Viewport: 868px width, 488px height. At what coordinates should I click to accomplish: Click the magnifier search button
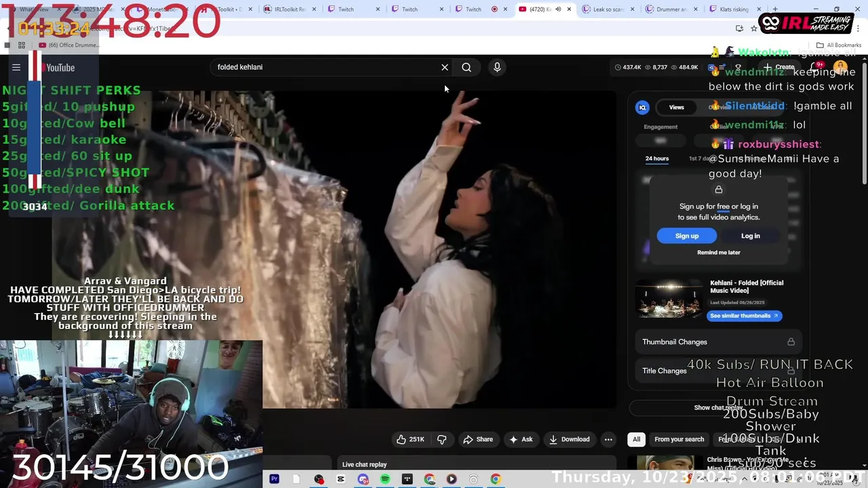point(467,67)
